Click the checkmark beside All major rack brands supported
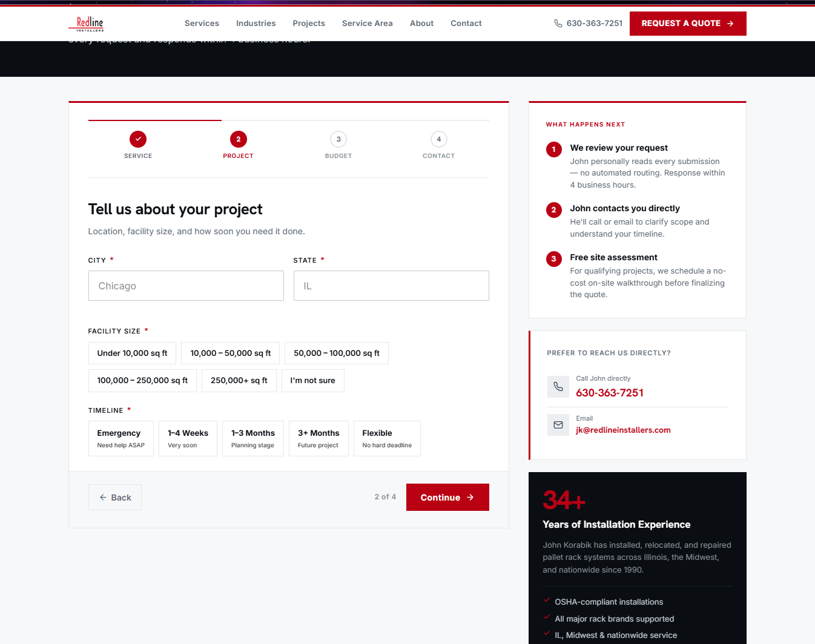Viewport: 815px width, 644px height. click(547, 617)
